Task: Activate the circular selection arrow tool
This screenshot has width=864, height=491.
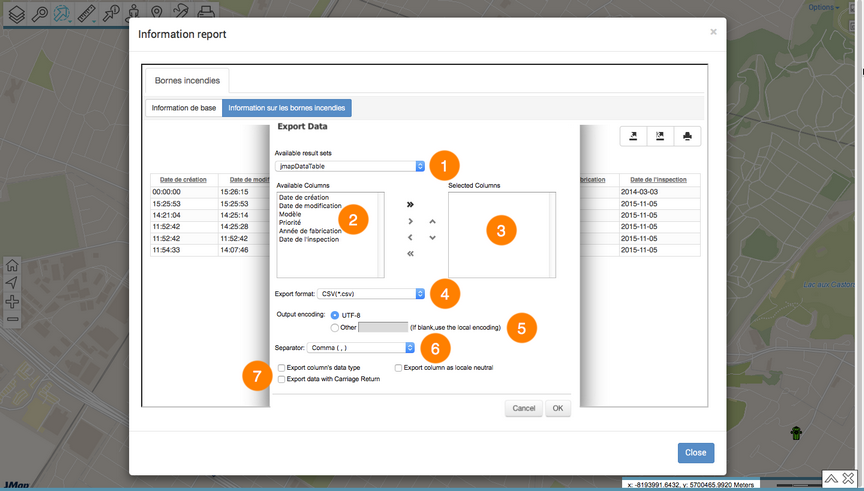Action: pyautogui.click(x=62, y=14)
